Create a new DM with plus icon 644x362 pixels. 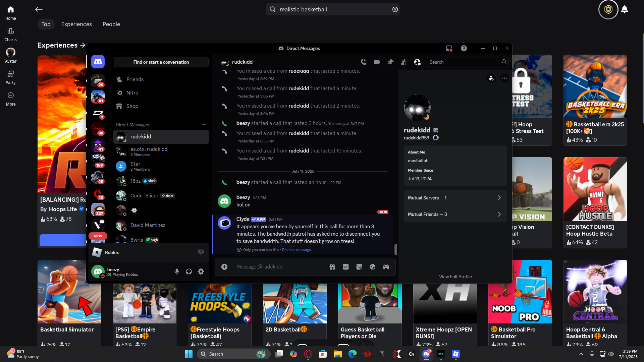tap(204, 125)
